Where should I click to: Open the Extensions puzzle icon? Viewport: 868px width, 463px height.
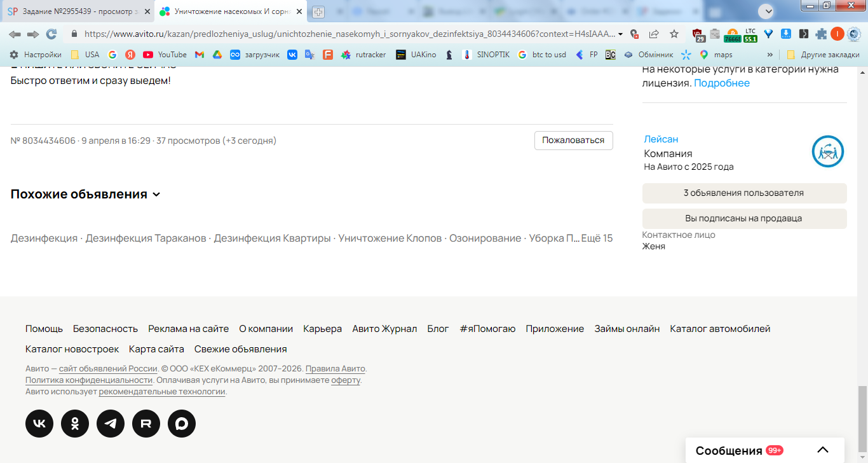pyautogui.click(x=821, y=34)
